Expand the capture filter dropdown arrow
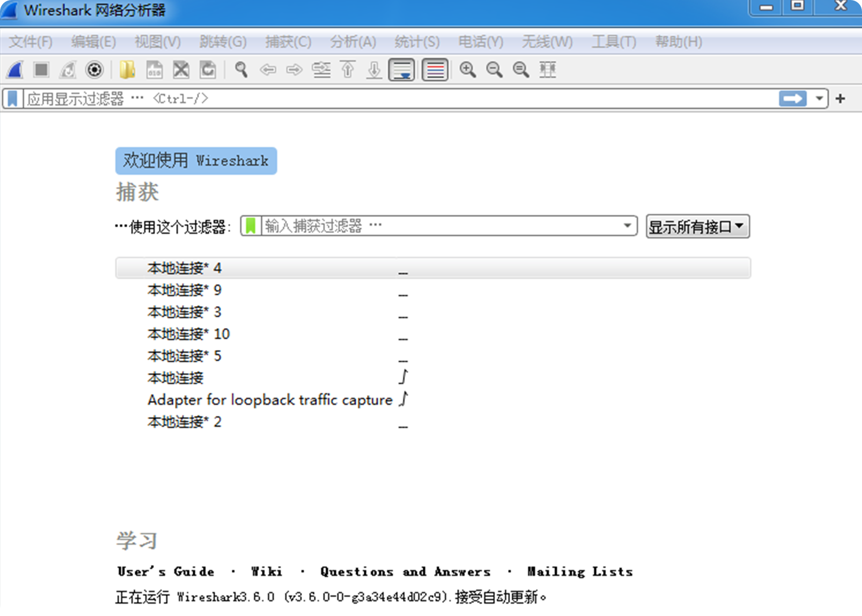Image resolution: width=862 pixels, height=616 pixels. tap(627, 226)
